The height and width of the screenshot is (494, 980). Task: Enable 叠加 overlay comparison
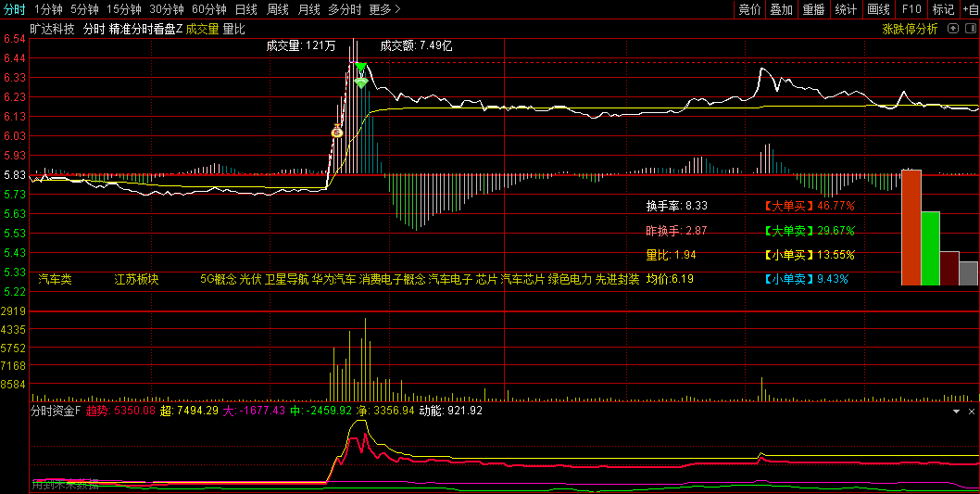click(x=781, y=9)
